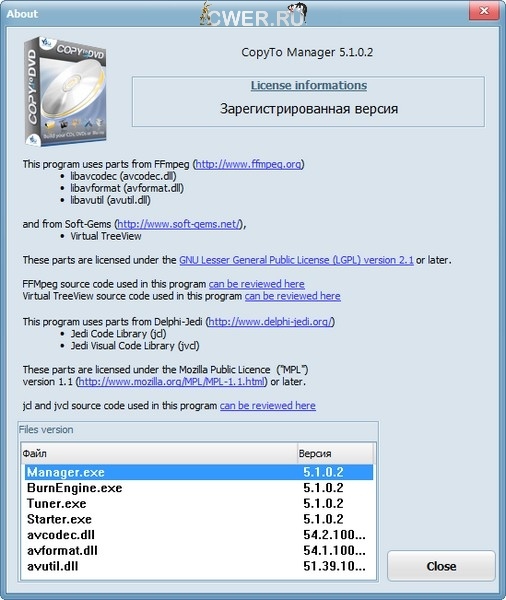The width and height of the screenshot is (506, 600).
Task: Click the CopyToDVD product box image
Action: [65, 92]
